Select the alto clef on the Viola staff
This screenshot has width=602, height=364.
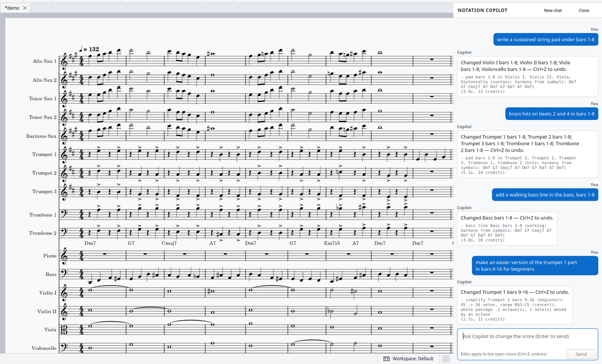[x=65, y=330]
